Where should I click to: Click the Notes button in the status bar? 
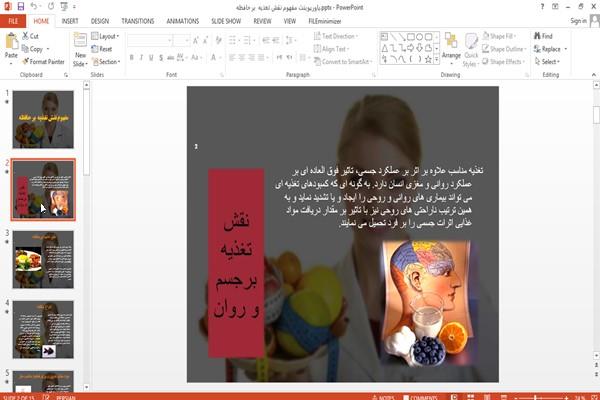pyautogui.click(x=383, y=397)
